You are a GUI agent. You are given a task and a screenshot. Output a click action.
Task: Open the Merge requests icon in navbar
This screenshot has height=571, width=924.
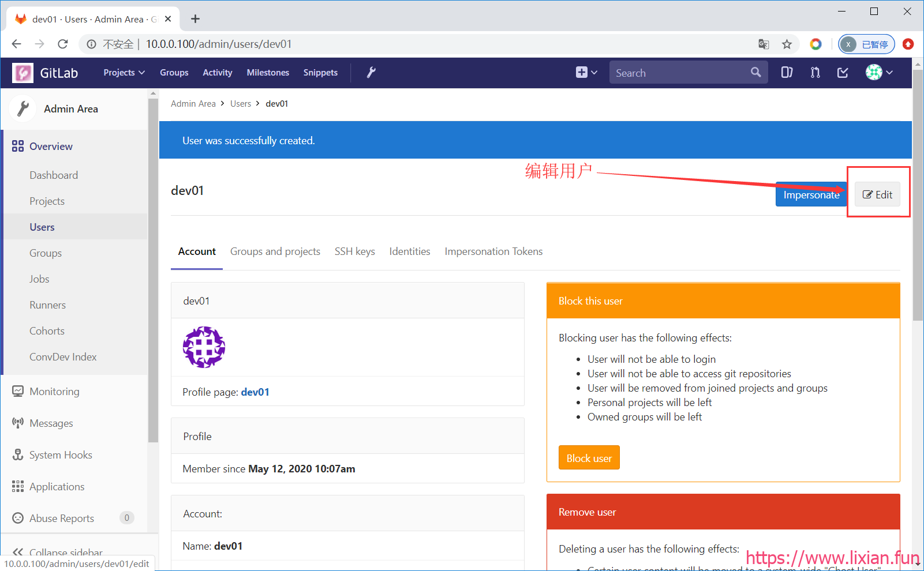click(815, 73)
